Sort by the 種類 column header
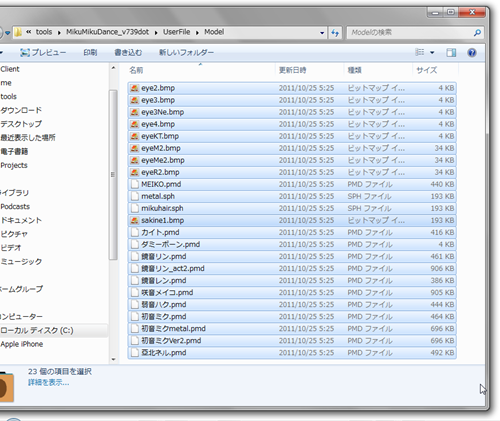This screenshot has width=500, height=421. point(378,70)
